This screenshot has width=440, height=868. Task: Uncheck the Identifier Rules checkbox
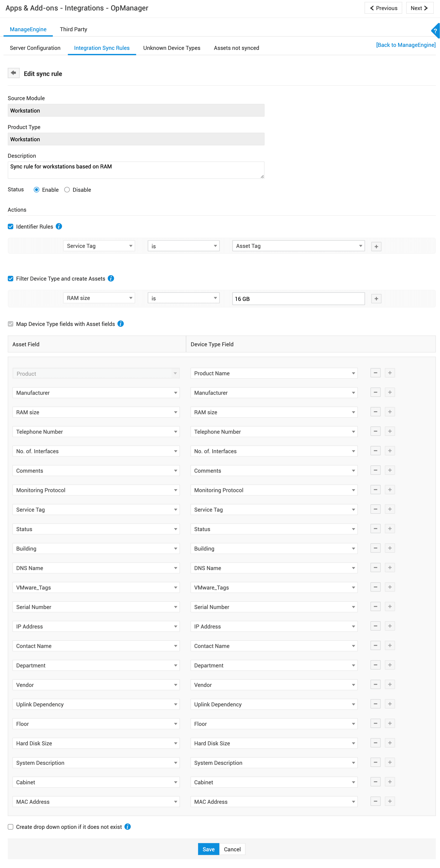(x=11, y=226)
